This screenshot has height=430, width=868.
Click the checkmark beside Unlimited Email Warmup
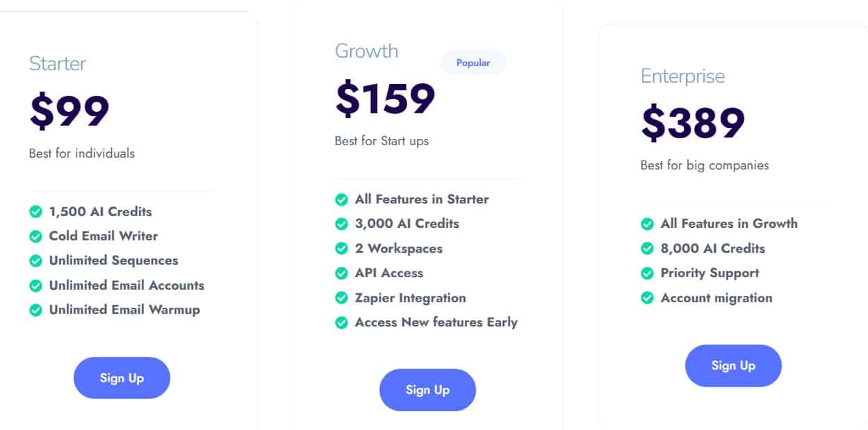35,310
